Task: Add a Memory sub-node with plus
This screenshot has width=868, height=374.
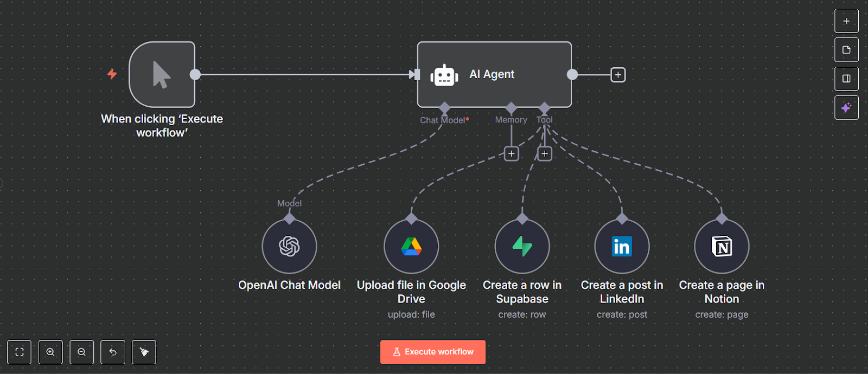Action: click(x=511, y=154)
